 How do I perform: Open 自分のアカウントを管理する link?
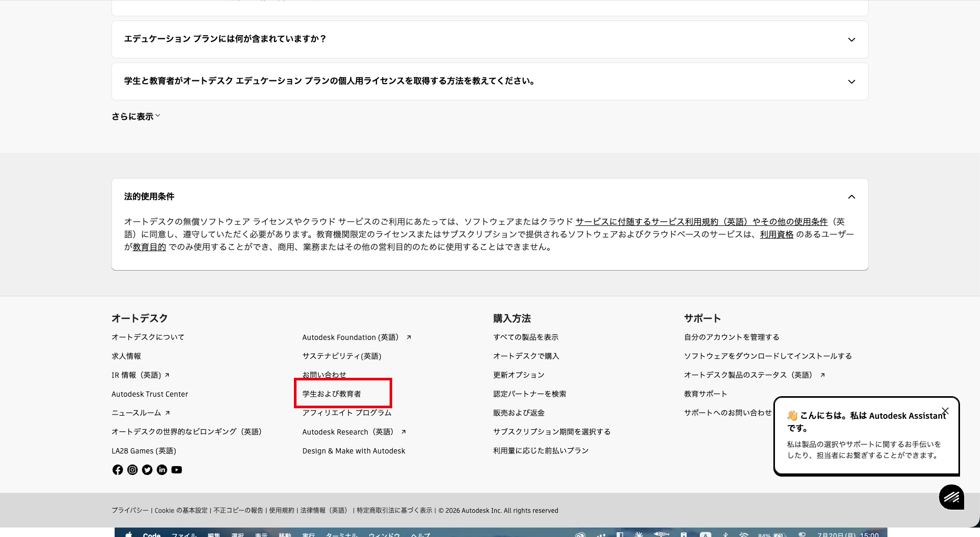pyautogui.click(x=732, y=337)
